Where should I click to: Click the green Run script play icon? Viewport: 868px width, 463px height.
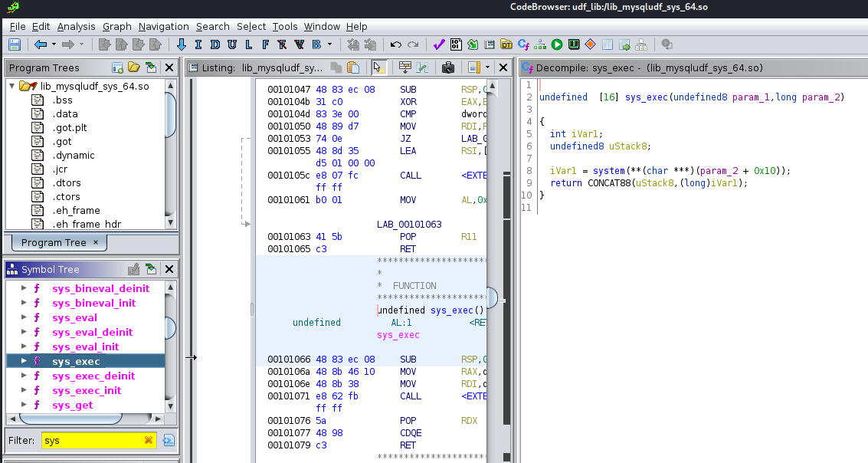pos(557,44)
